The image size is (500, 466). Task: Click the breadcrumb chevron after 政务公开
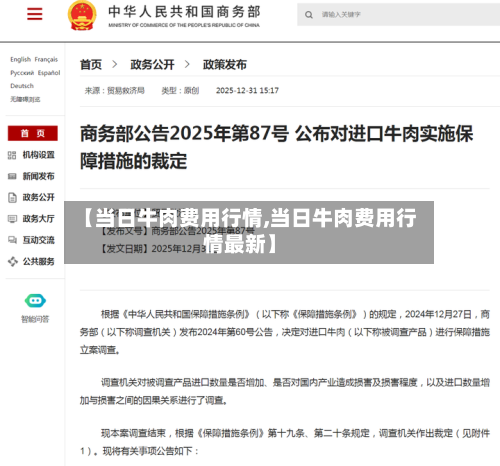[187, 64]
